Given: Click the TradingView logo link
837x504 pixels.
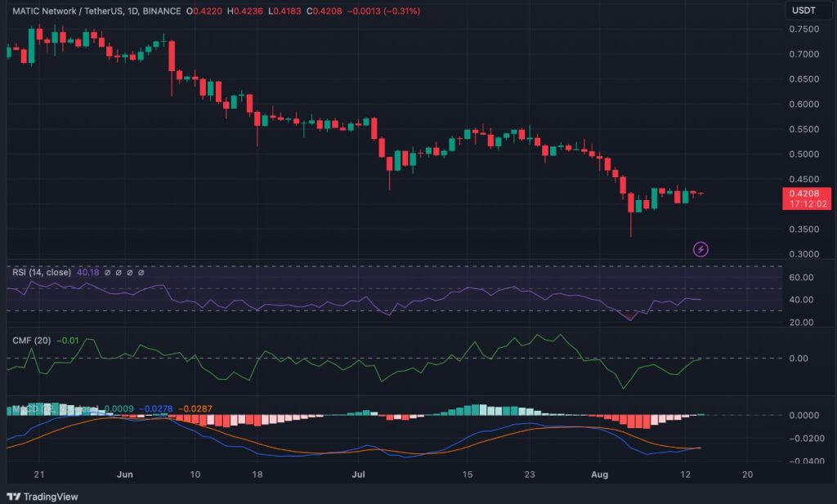Looking at the screenshot, I should coord(43,497).
